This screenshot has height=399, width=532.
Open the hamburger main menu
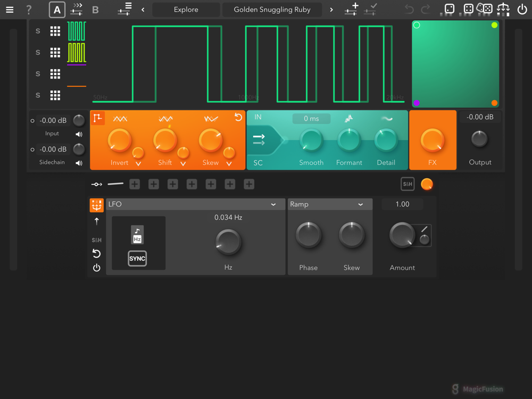pos(10,10)
